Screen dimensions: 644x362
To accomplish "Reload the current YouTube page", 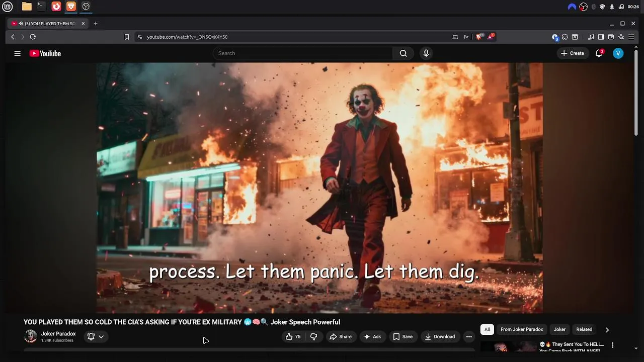I will [33, 37].
